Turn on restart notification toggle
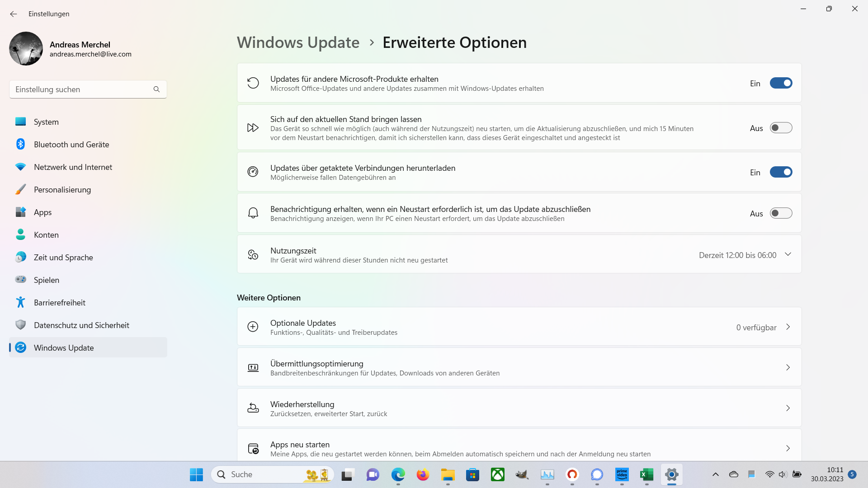868x488 pixels. tap(781, 213)
